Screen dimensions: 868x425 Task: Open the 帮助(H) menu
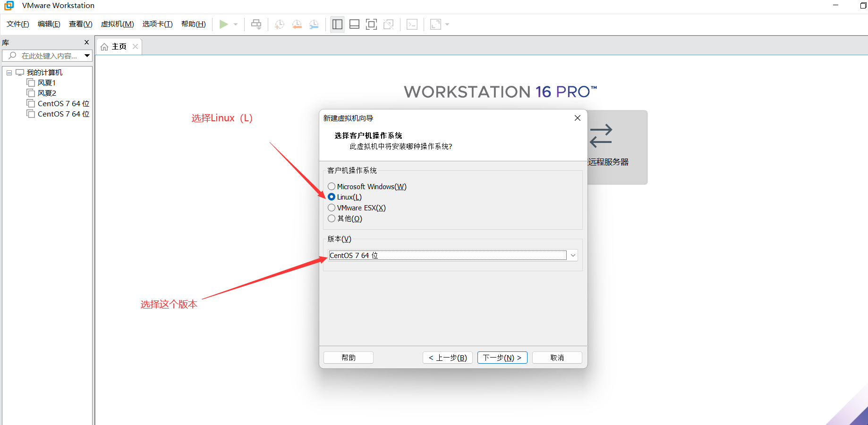194,24
